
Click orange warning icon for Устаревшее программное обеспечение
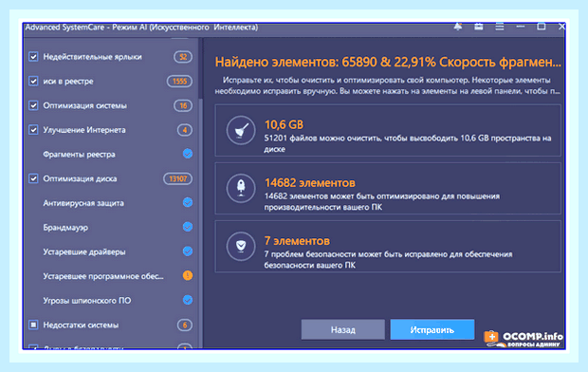[x=188, y=276]
